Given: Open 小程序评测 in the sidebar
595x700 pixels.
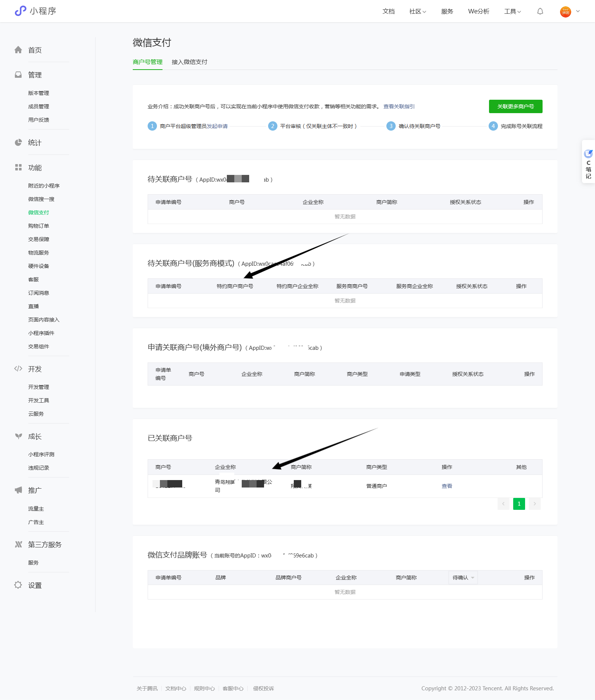Looking at the screenshot, I should [x=41, y=454].
